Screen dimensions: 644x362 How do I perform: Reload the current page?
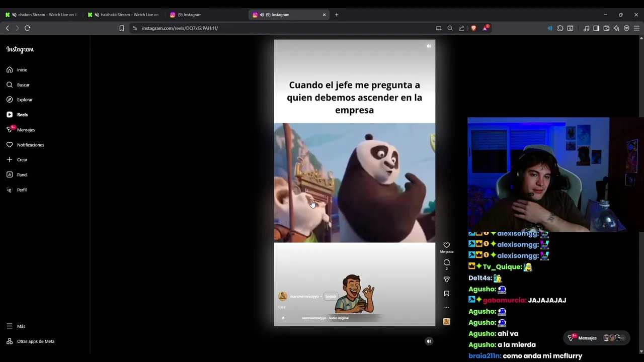click(28, 28)
